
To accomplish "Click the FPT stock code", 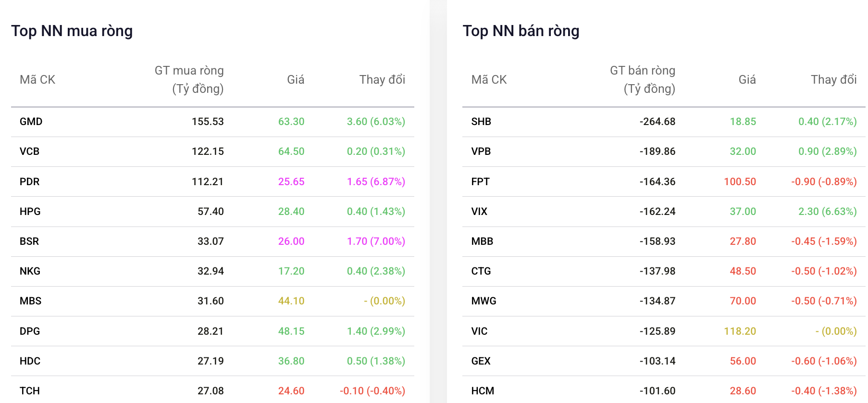I will coord(480,182).
